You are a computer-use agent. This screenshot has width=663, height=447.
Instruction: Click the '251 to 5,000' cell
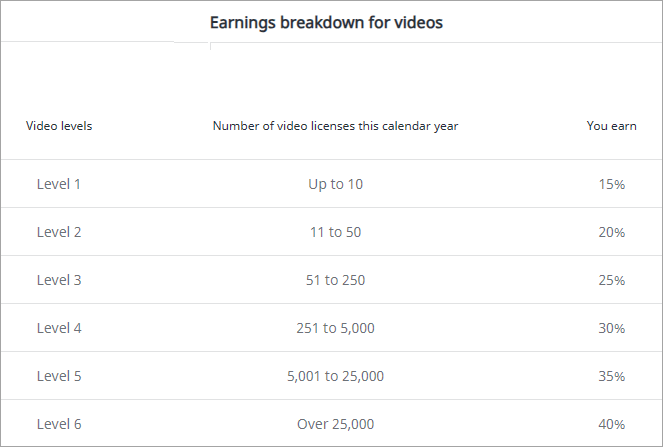pyautogui.click(x=335, y=328)
